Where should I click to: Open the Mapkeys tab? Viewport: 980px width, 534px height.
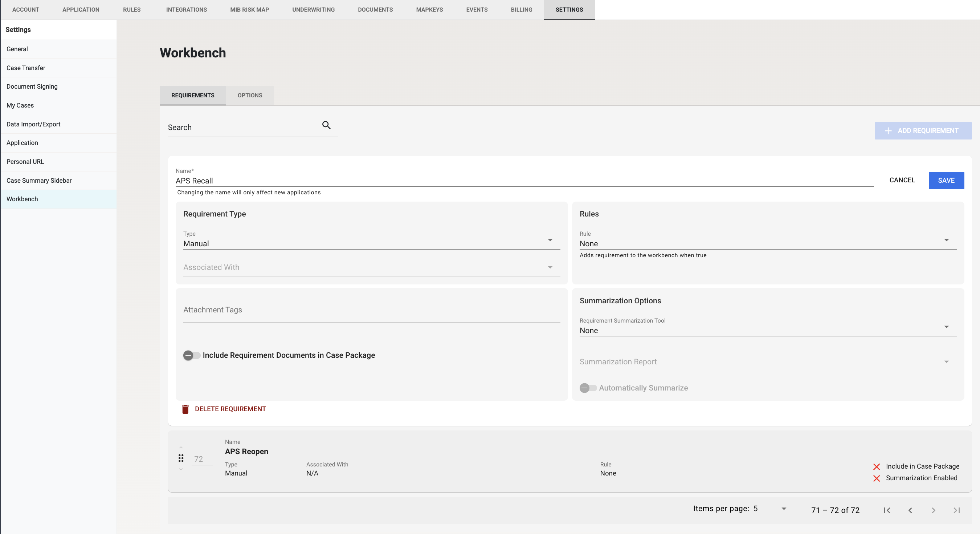point(429,9)
